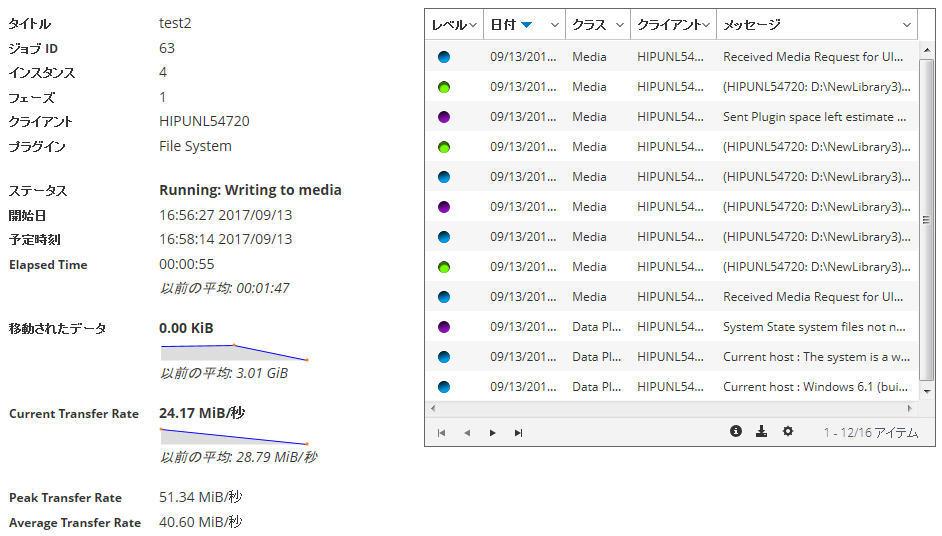The image size is (942, 536).
Task: Click the '1 - 12/16 アイテム' pager text
Action: [x=871, y=433]
